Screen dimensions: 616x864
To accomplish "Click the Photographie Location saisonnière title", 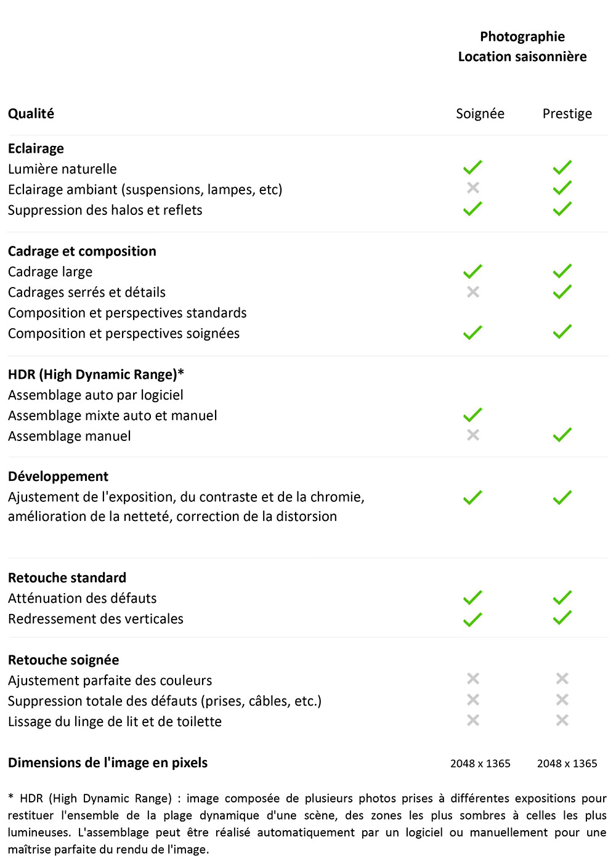I will 522,47.
